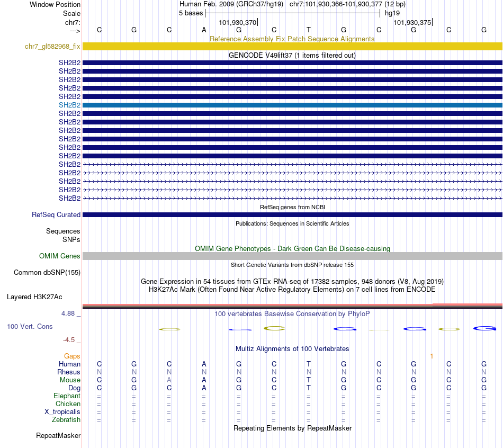The image size is (503, 448).
Task: Click the Layered H3K27Ac label
Action: [x=34, y=297]
